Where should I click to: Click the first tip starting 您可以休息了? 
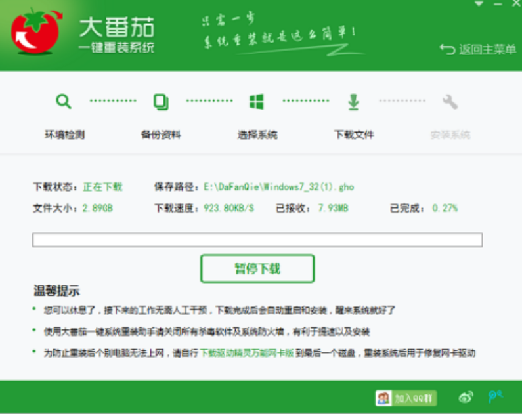tap(219, 310)
